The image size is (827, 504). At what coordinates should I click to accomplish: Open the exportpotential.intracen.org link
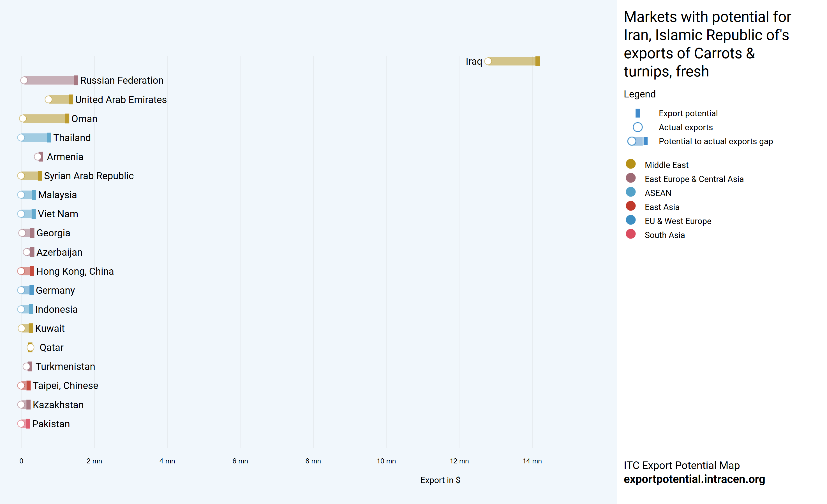[694, 479]
